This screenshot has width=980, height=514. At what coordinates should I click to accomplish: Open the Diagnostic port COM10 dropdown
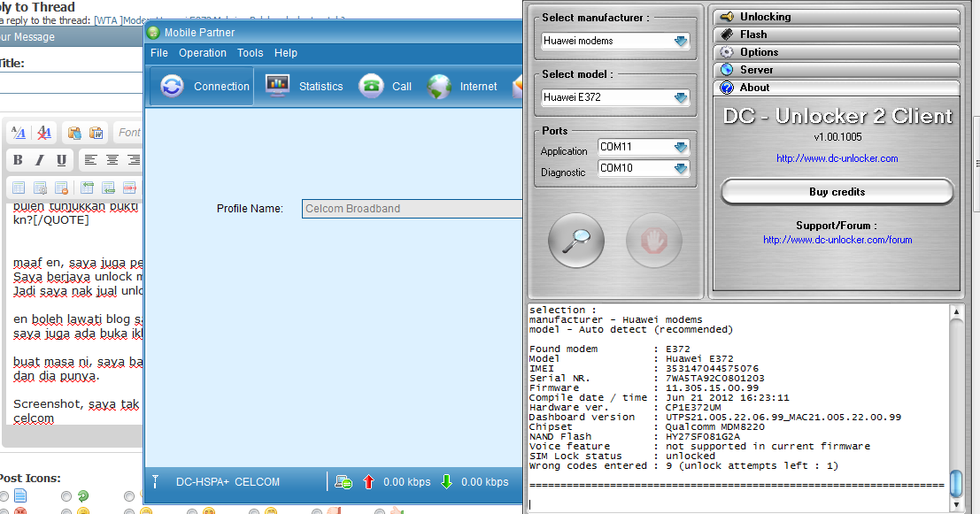681,168
